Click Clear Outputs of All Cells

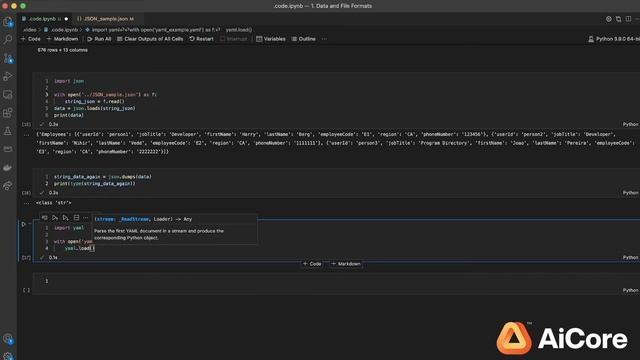click(150, 39)
